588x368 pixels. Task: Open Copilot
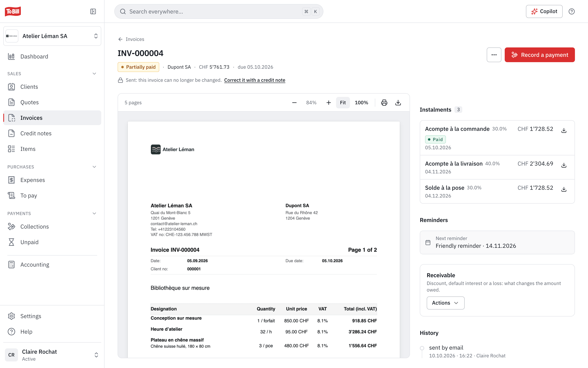(544, 11)
